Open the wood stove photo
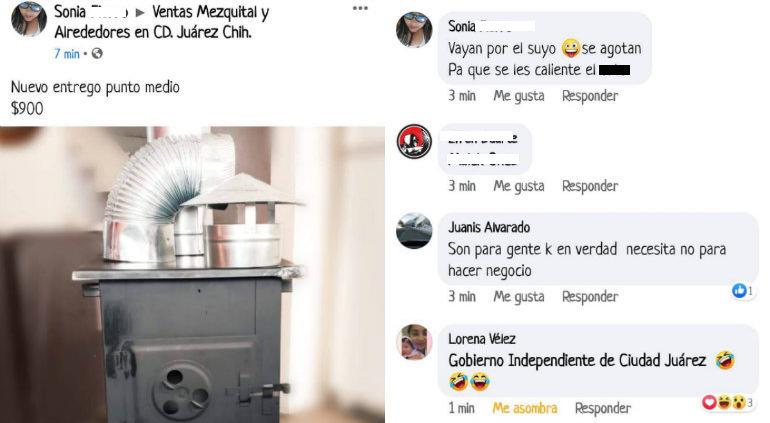The image size is (770, 423). [192, 275]
